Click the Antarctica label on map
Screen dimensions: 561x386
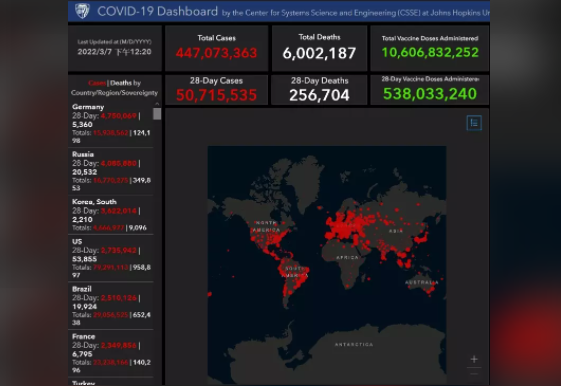[354, 345]
